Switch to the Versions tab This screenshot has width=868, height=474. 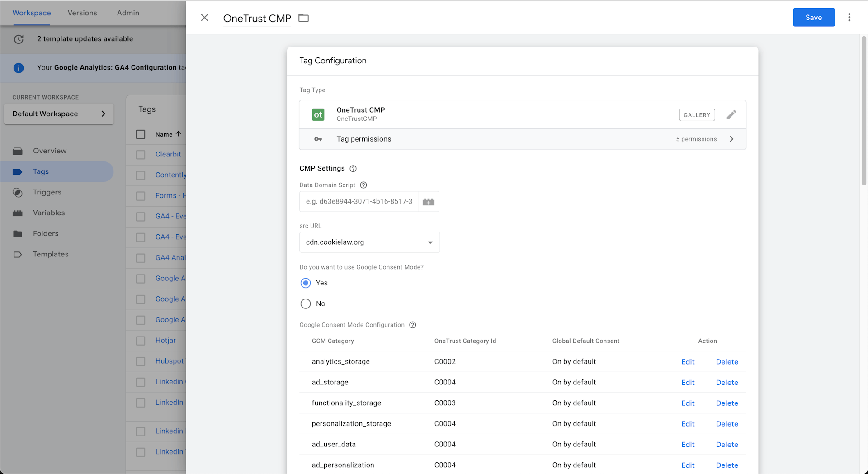[82, 13]
